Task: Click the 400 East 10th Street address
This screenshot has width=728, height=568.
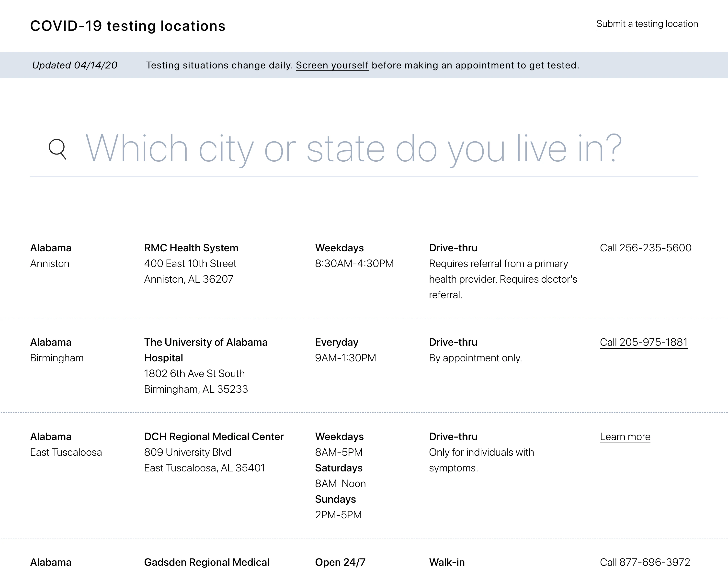Action: coord(190,264)
